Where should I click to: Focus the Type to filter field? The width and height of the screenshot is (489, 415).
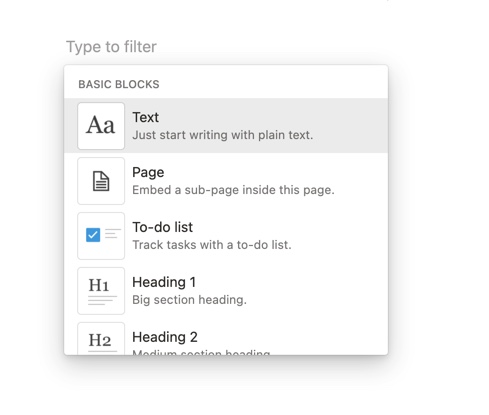point(111,47)
